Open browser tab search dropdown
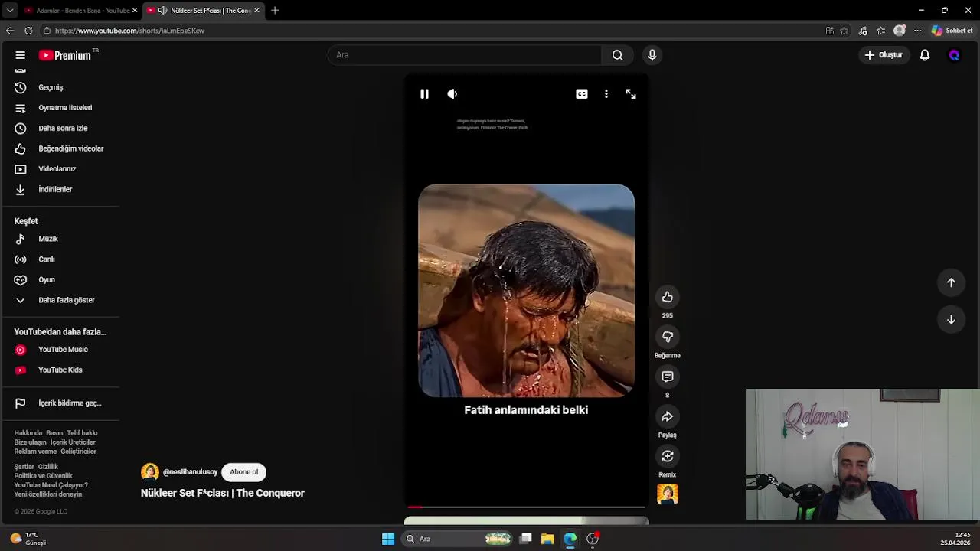 [x=9, y=11]
